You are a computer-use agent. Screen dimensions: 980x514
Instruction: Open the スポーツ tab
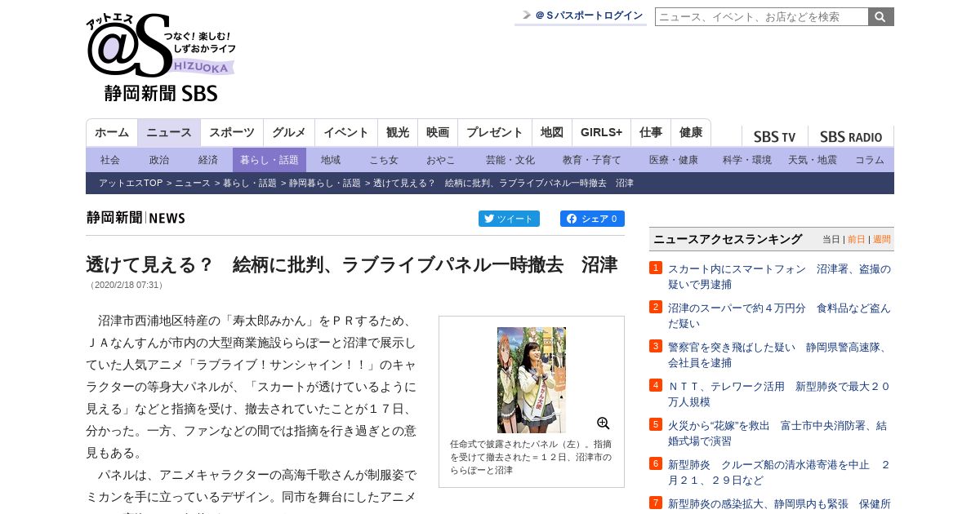coord(232,132)
